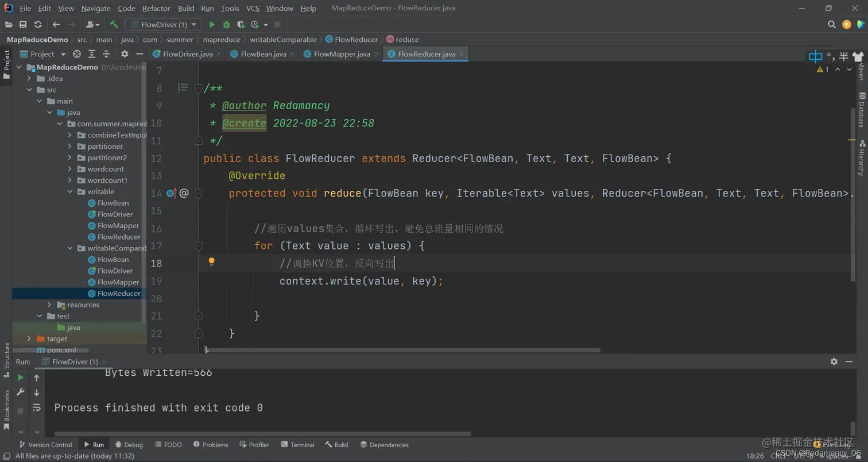This screenshot has height=462, width=868.
Task: Expand the target folder
Action: coord(29,338)
